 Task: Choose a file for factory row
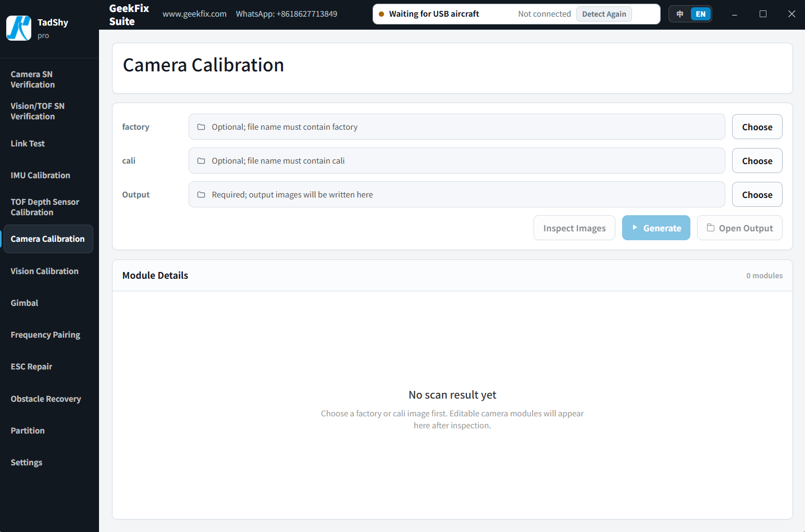click(757, 127)
